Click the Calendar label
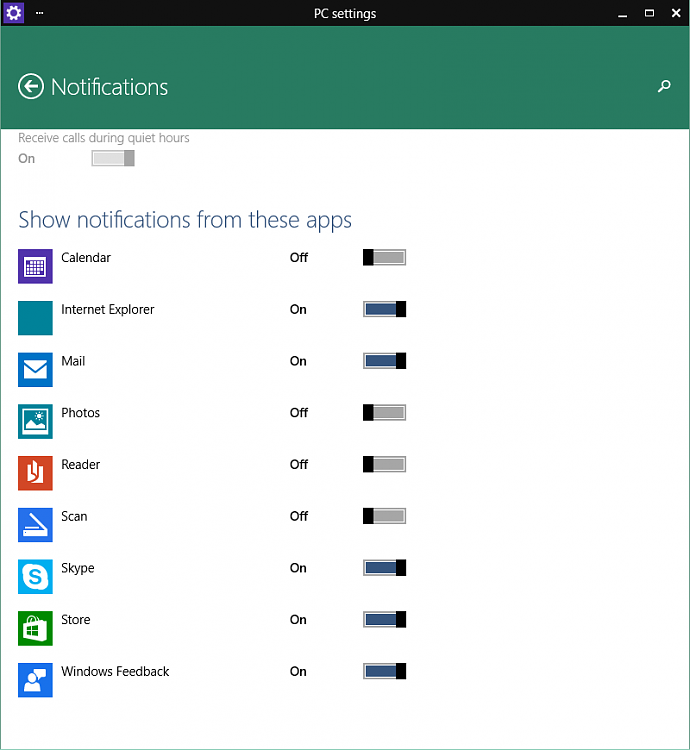This screenshot has width=690, height=750. [x=86, y=257]
